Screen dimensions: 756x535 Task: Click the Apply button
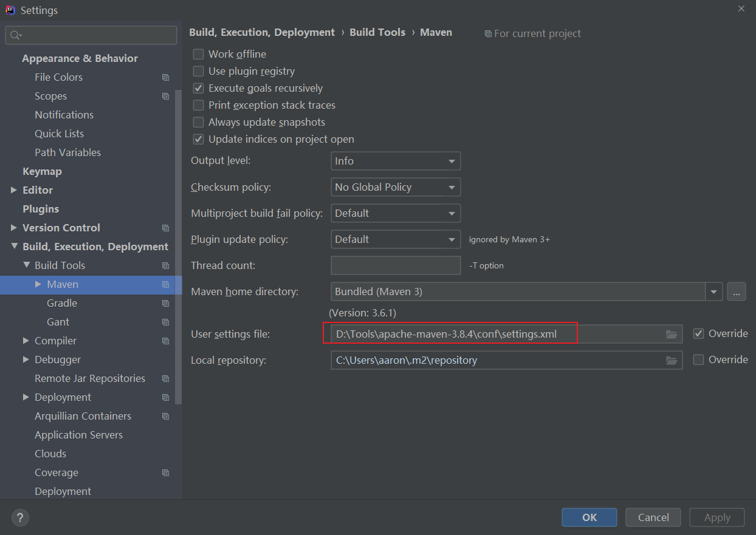(x=717, y=517)
